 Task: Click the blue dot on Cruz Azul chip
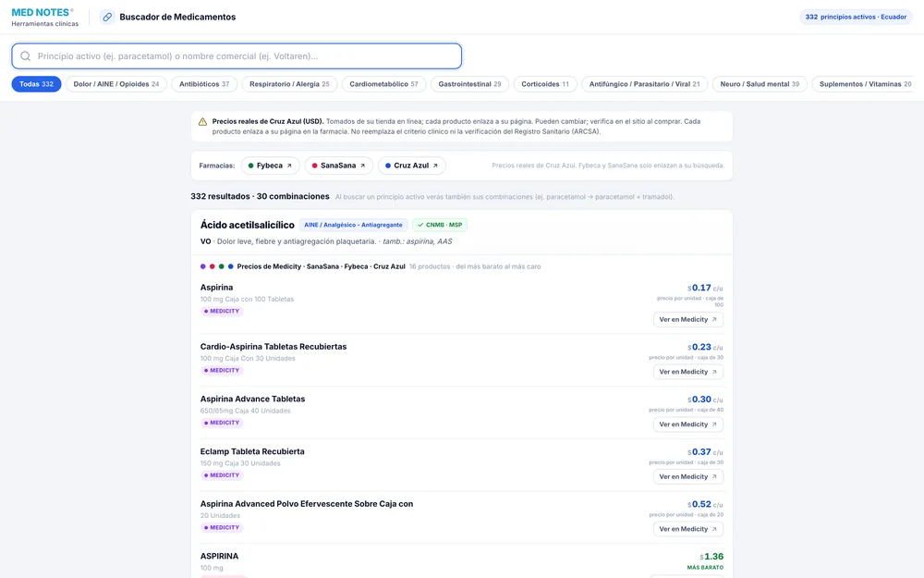coord(388,166)
